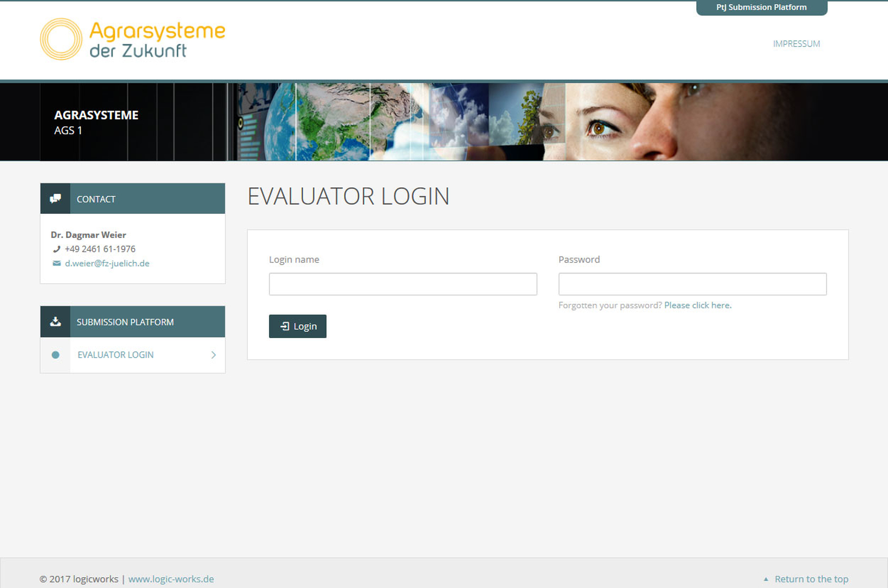Click the sign-in arrow icon on the Login button
This screenshot has height=588, width=888.
tap(285, 326)
